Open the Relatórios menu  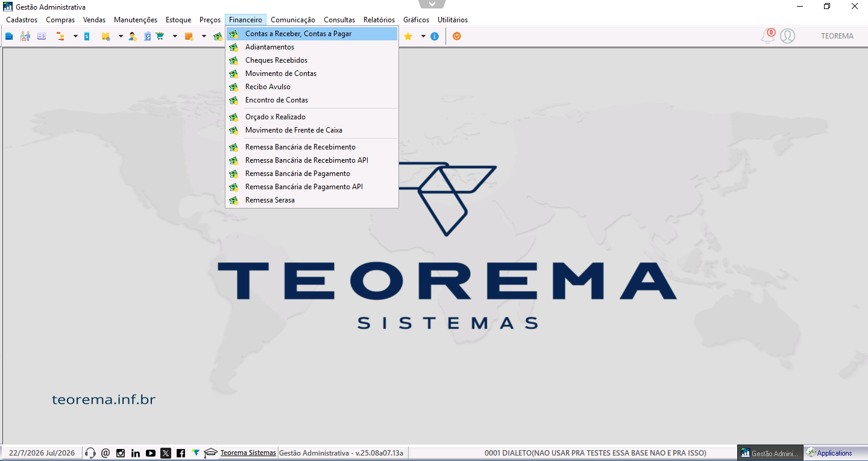coord(379,20)
